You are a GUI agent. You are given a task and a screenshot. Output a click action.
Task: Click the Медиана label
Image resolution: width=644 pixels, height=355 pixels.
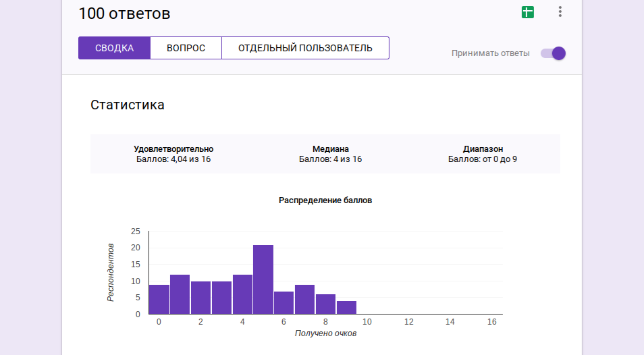(x=331, y=149)
